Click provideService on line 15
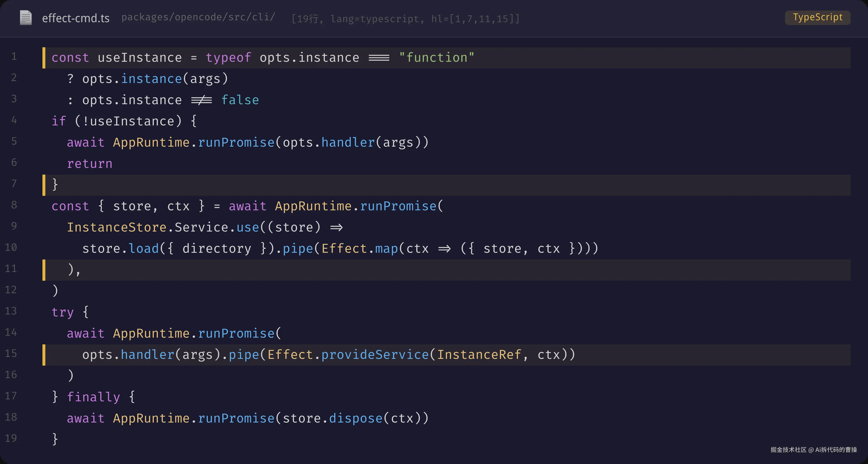 (x=375, y=355)
